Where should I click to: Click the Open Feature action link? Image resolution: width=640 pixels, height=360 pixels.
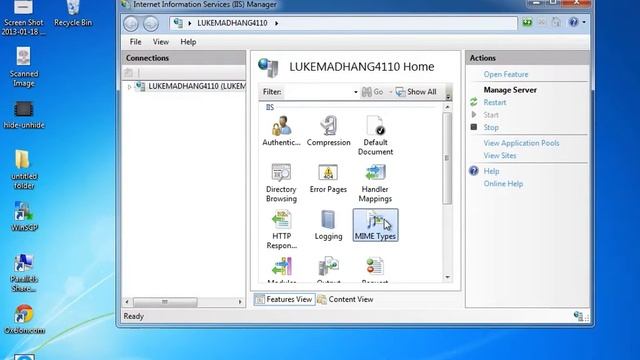[x=506, y=74]
